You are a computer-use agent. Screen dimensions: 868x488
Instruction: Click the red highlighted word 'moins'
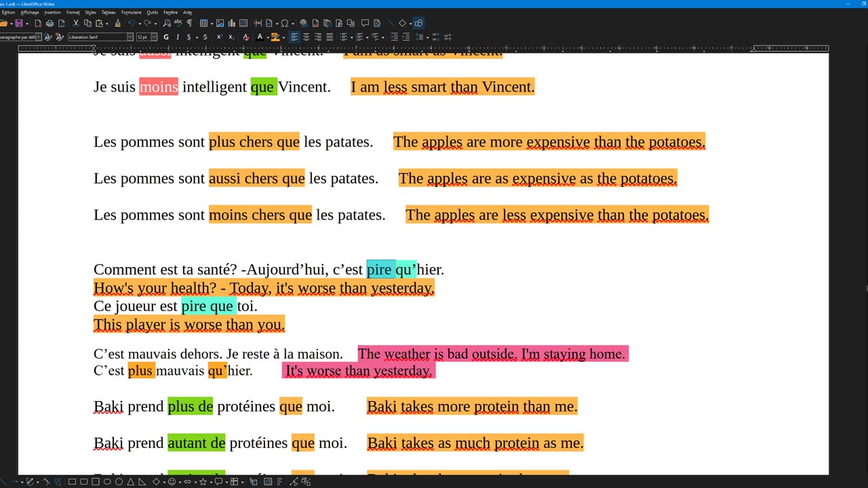[x=159, y=87]
